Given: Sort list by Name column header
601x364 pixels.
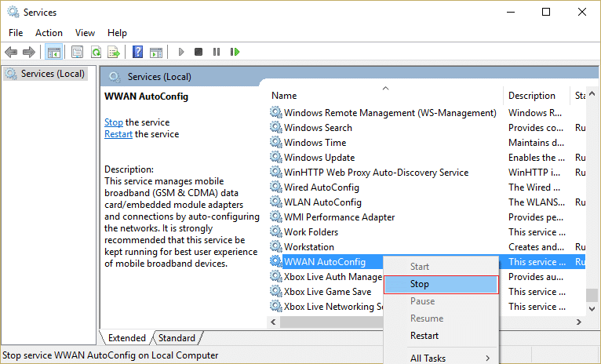Looking at the screenshot, I should pyautogui.click(x=284, y=96).
